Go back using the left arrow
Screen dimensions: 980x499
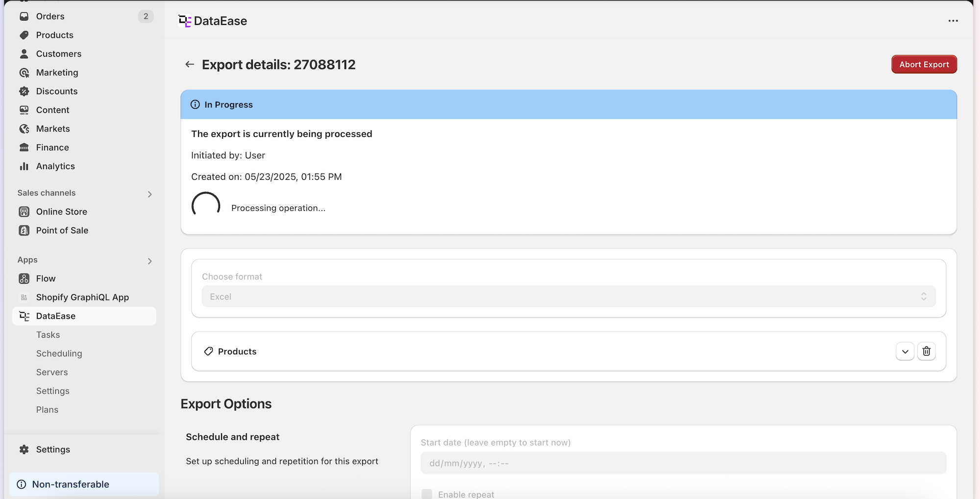pyautogui.click(x=190, y=64)
